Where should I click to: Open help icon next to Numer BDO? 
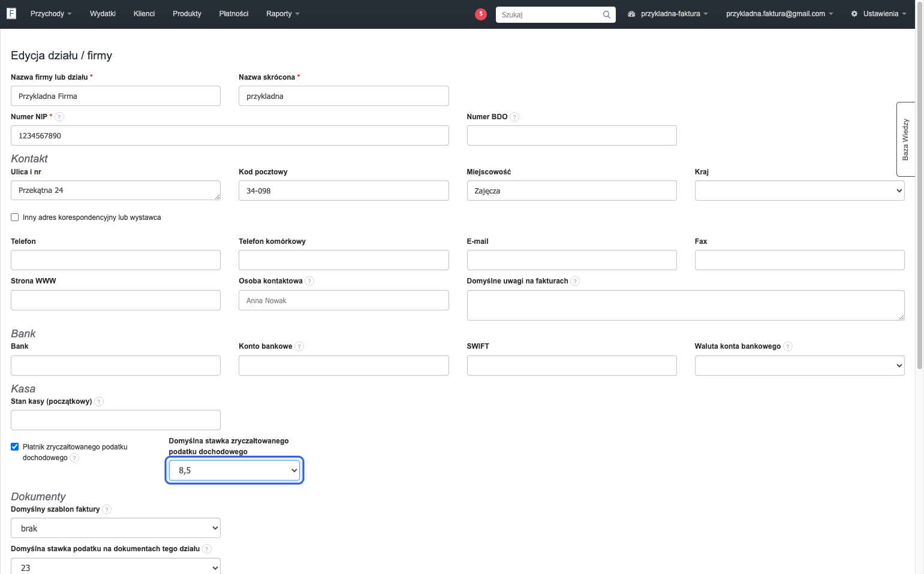point(514,117)
